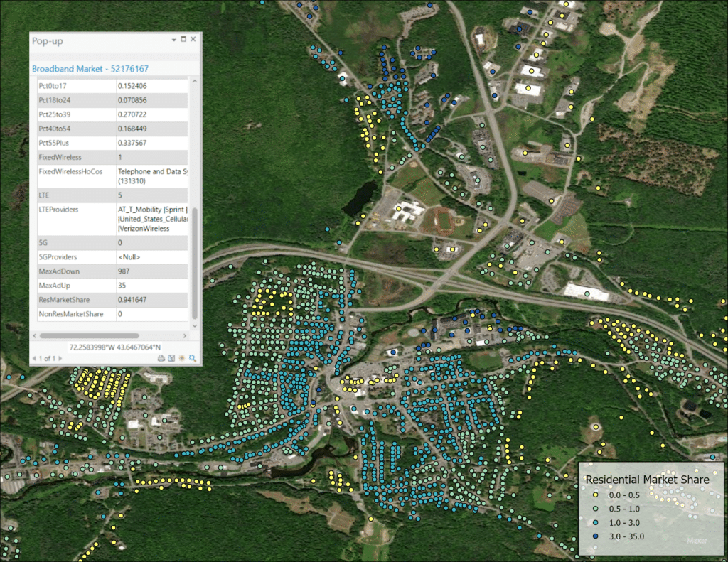This screenshot has width=728, height=562.
Task: Click the Pct40to54 field name
Action: pyautogui.click(x=55, y=129)
